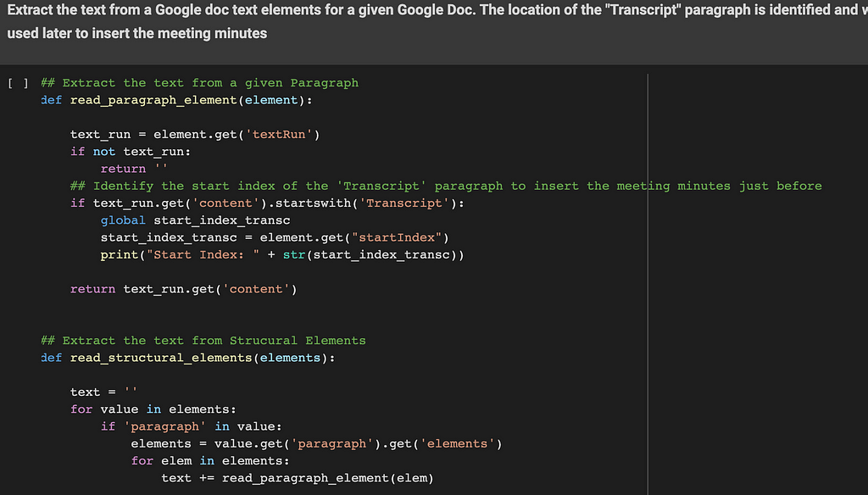Viewport: 868px width, 495px height.
Task: Run the code cell via empty brackets
Action: click(18, 83)
